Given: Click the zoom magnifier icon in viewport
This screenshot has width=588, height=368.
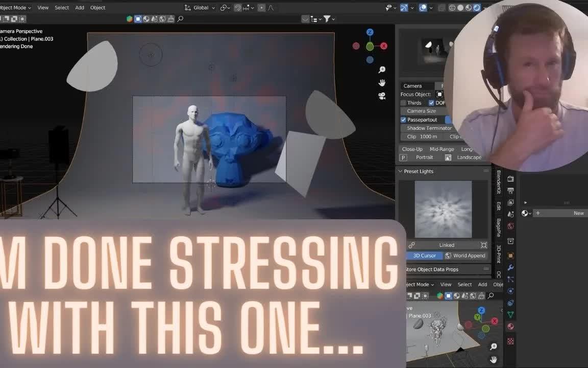Looking at the screenshot, I should (382, 70).
